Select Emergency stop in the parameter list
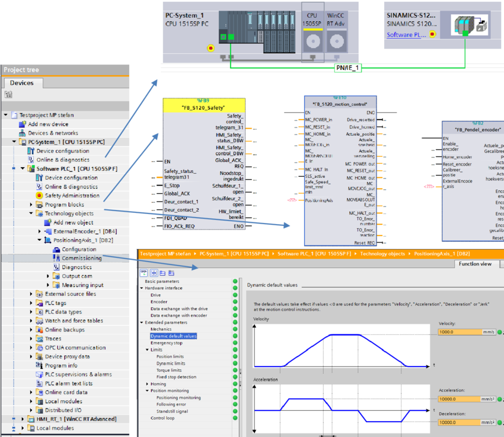This screenshot has width=504, height=437. (x=166, y=343)
